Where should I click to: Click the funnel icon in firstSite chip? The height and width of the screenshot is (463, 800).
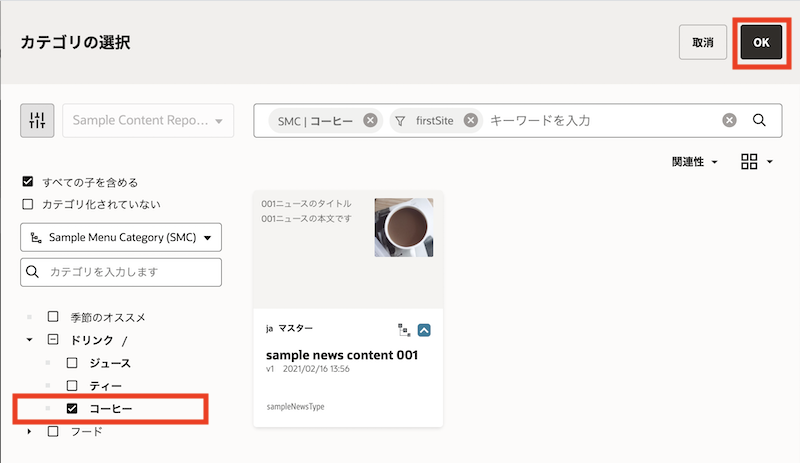click(x=400, y=121)
